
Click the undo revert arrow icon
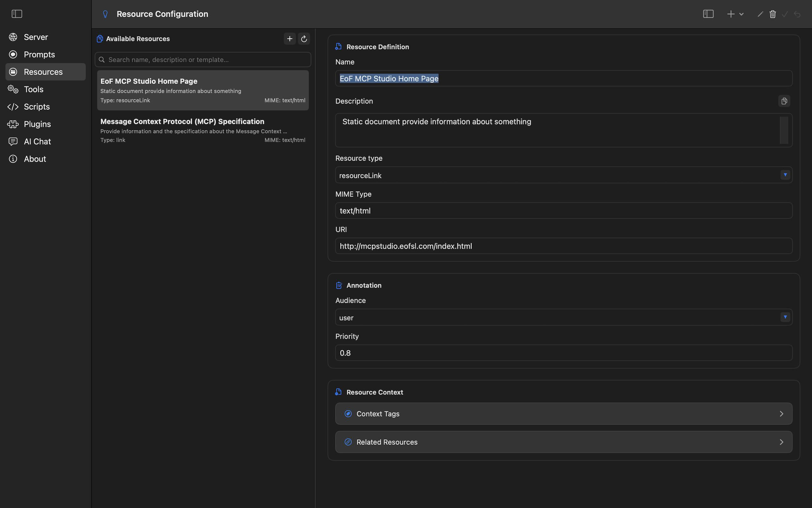coord(797,14)
